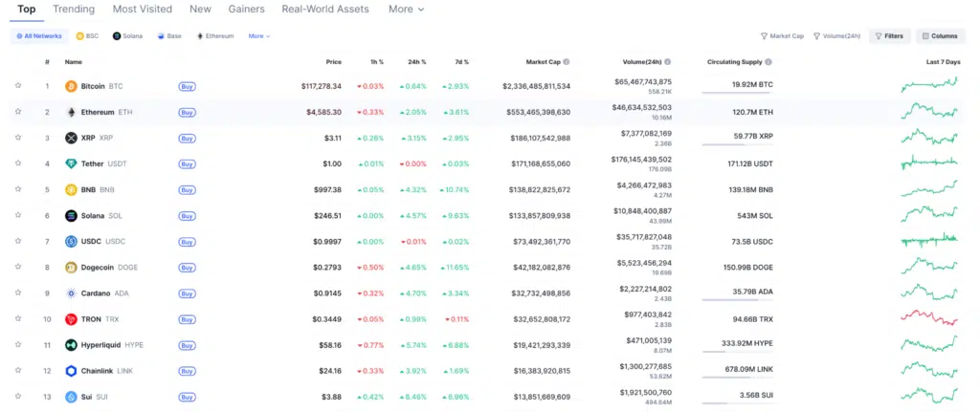Screen dimensions: 980x412
Task: Toggle the watchlist star for Cardano
Action: point(18,293)
